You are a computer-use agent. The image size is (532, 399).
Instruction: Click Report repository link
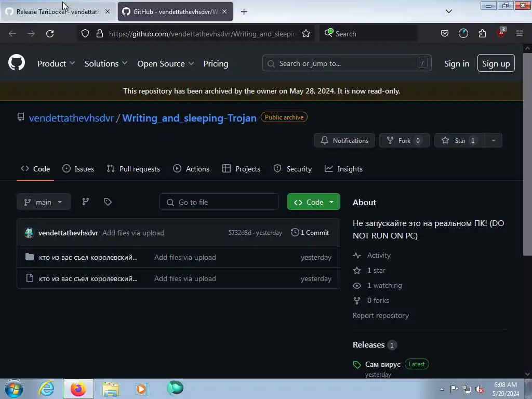pyautogui.click(x=381, y=315)
